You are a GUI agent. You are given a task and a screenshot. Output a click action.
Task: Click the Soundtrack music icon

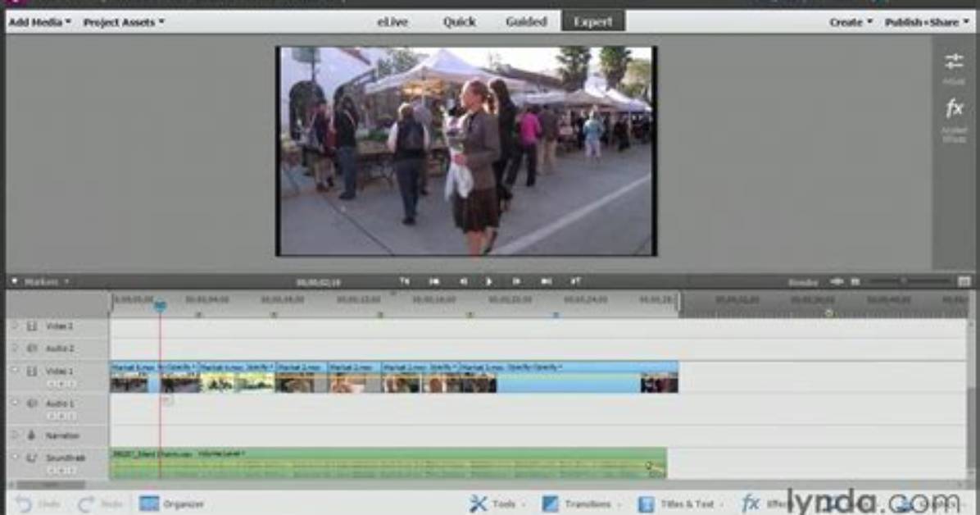[32, 458]
